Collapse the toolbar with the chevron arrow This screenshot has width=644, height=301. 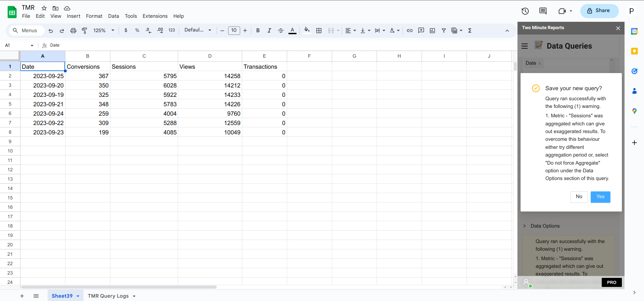point(507,31)
